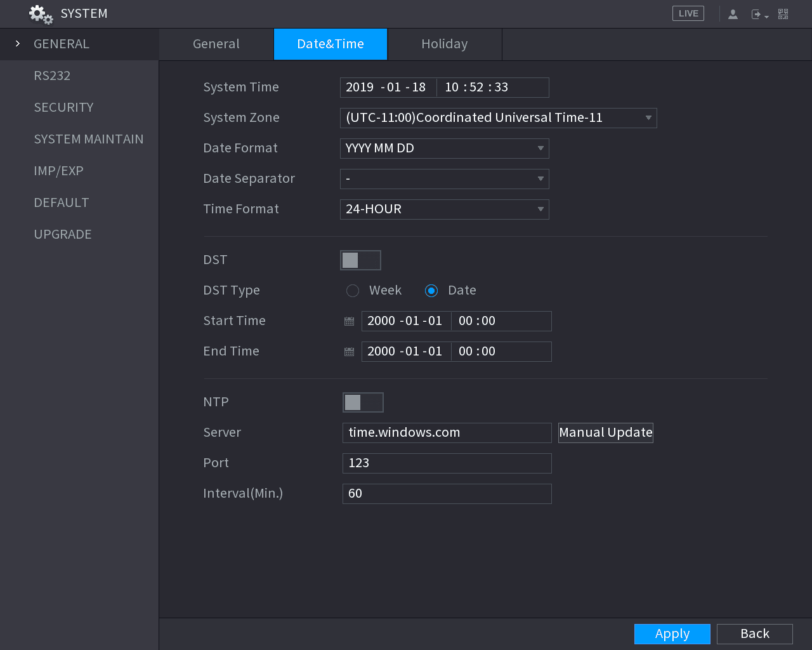This screenshot has width=812, height=650.
Task: Select Week DST type radio button
Action: tap(353, 291)
